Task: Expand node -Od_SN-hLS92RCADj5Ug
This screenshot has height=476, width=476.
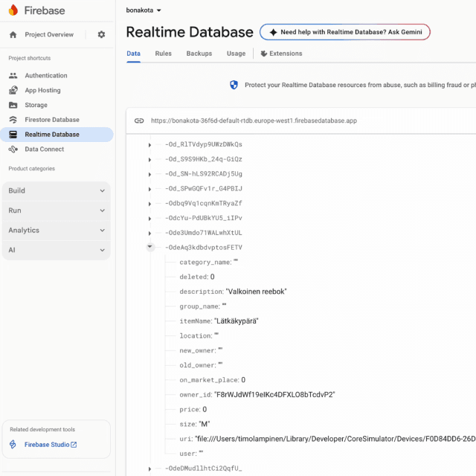Action: 149,175
